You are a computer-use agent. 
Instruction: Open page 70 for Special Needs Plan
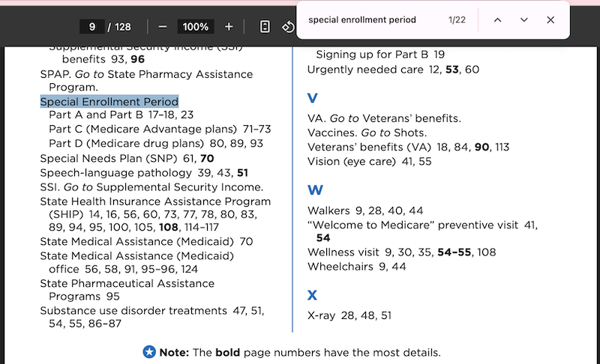tap(207, 158)
